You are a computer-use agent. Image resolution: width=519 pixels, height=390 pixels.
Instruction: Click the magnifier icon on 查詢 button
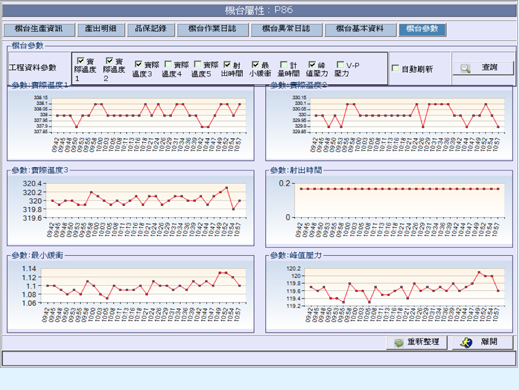click(x=465, y=68)
